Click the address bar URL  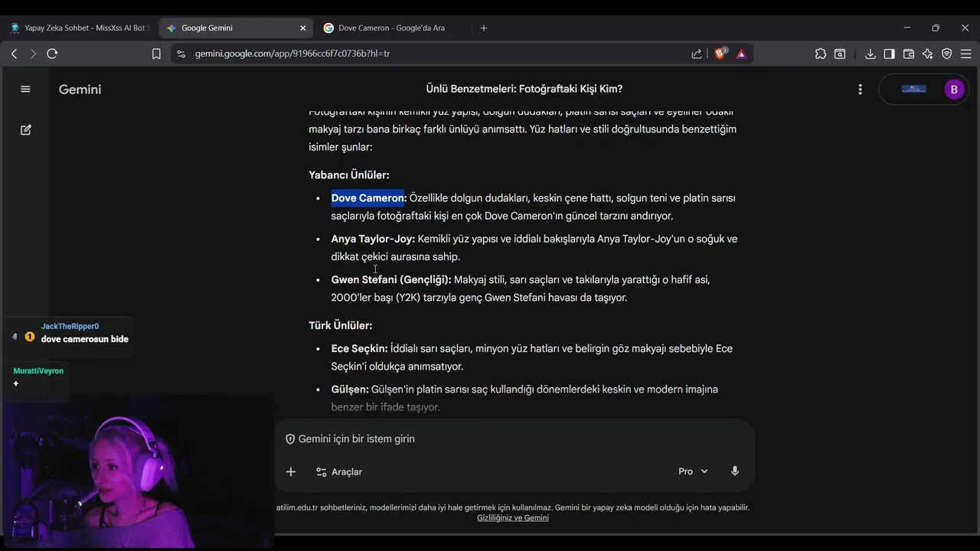point(292,54)
